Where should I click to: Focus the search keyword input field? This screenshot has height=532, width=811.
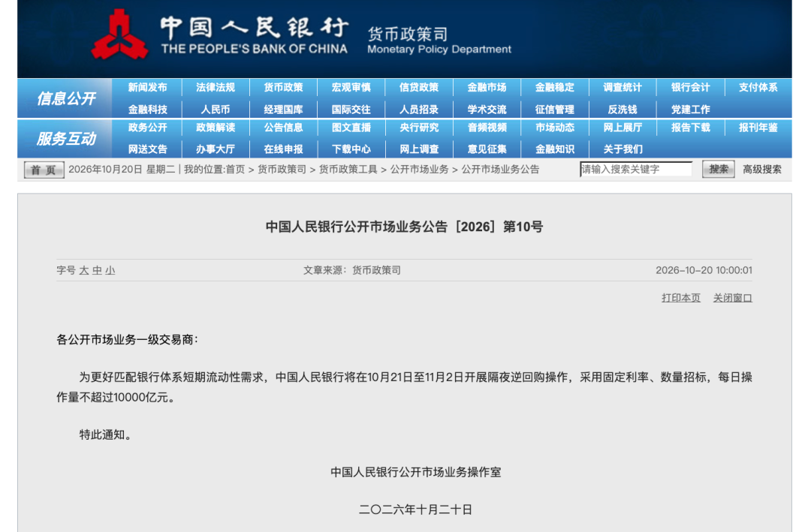[x=636, y=169]
